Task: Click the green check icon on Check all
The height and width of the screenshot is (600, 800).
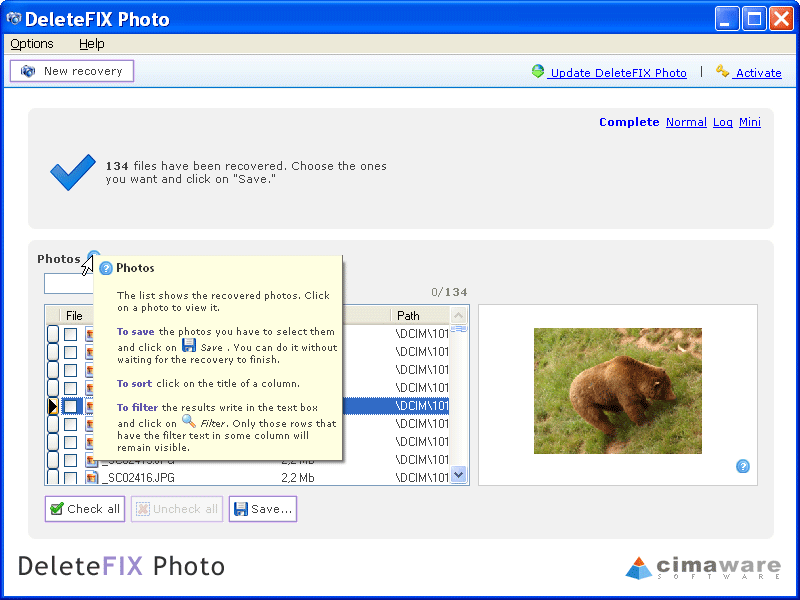Action: click(x=57, y=509)
